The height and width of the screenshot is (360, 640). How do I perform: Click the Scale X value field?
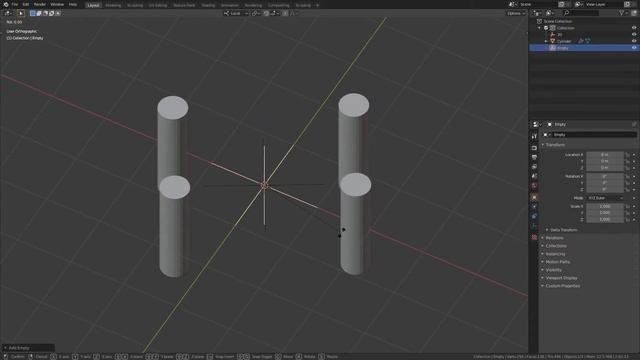(x=605, y=207)
